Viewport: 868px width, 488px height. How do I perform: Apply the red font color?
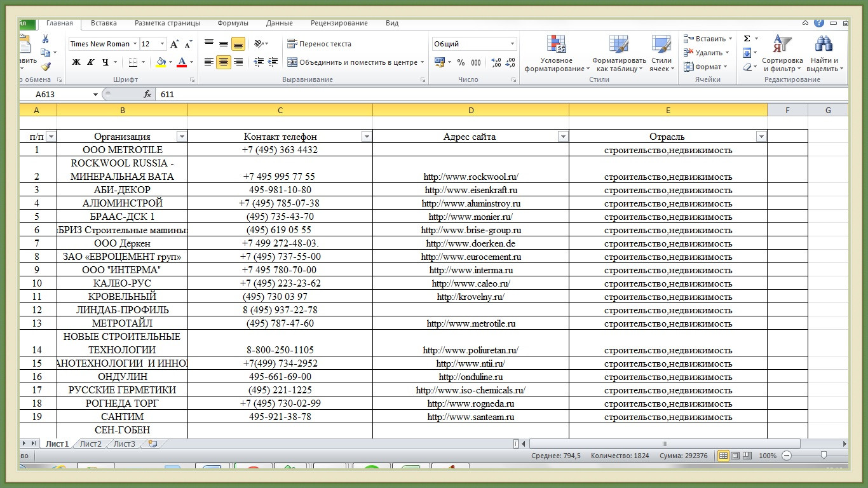click(x=182, y=62)
